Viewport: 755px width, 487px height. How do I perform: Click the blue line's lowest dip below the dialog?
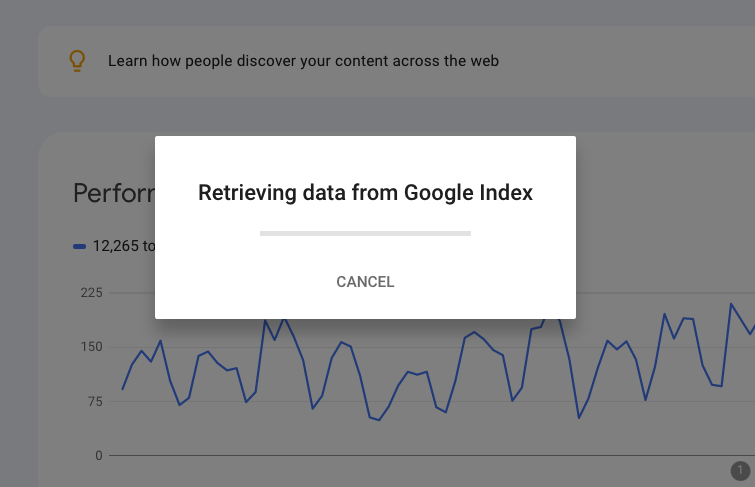378,420
